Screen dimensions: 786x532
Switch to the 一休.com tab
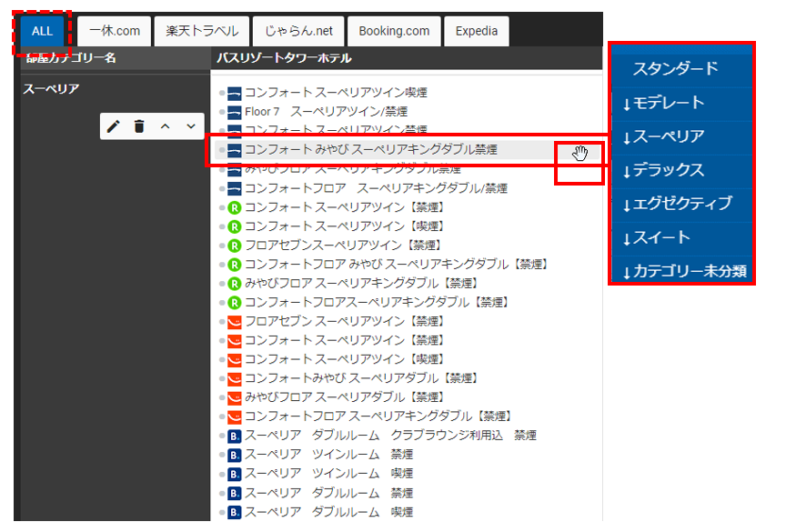tap(115, 31)
